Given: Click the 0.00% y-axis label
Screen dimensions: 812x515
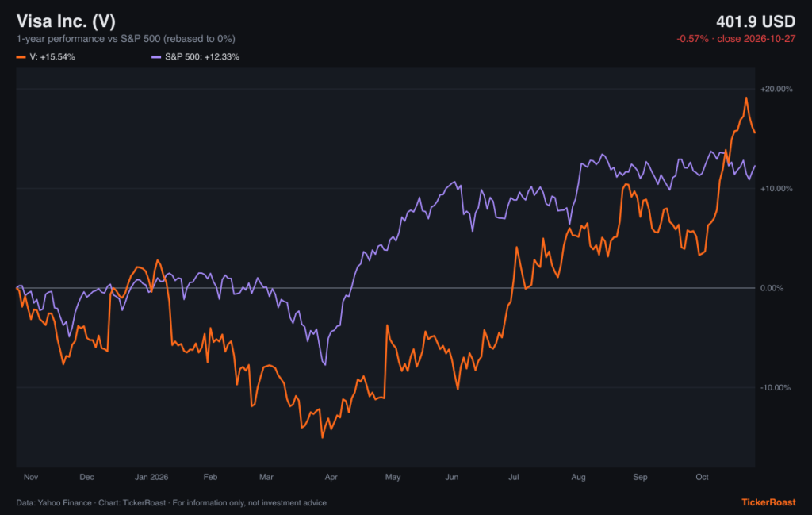Looking at the screenshot, I should point(772,288).
